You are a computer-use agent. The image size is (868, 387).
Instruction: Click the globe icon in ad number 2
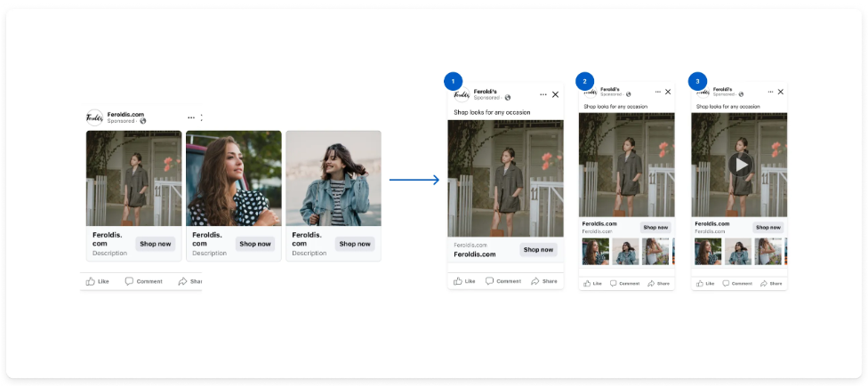[x=628, y=94]
